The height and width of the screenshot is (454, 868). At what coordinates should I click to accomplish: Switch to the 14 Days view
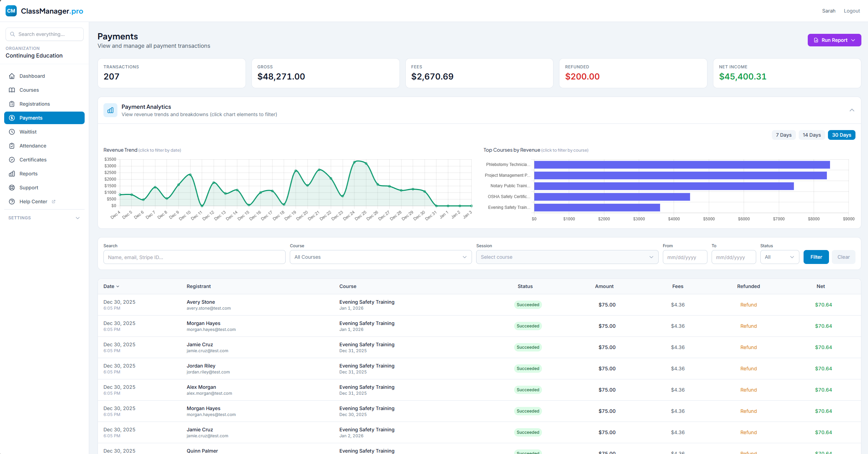pyautogui.click(x=812, y=135)
